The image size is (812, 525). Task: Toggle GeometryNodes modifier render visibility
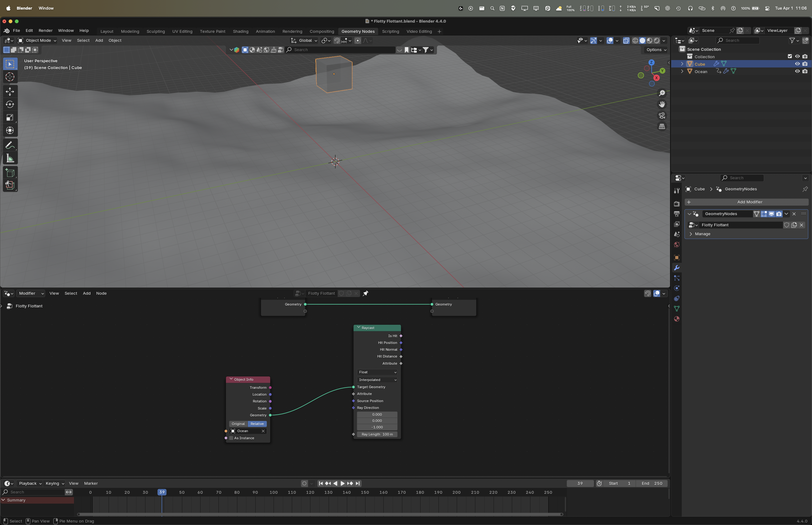tap(779, 214)
